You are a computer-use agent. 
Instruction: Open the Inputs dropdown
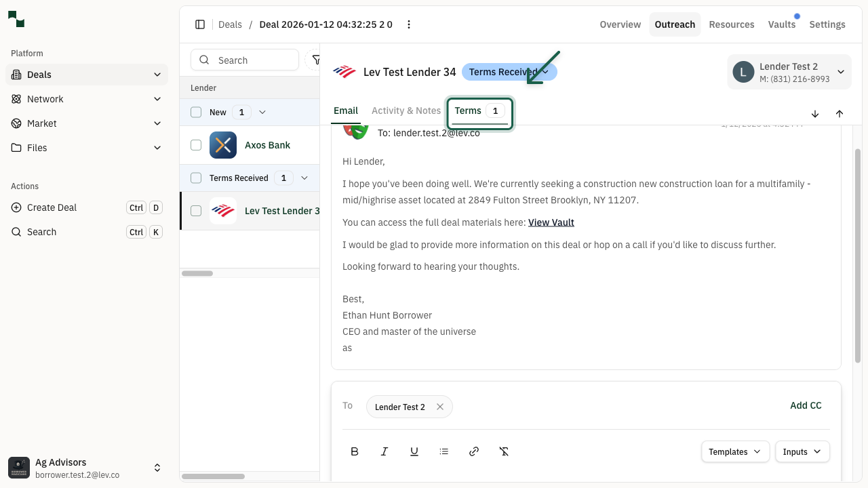[802, 451]
